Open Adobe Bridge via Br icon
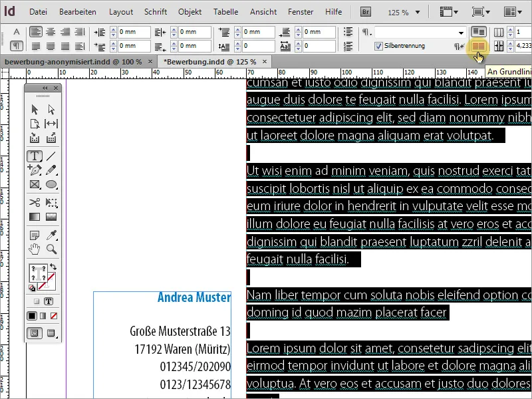Image resolution: width=532 pixels, height=399 pixels. tap(365, 12)
